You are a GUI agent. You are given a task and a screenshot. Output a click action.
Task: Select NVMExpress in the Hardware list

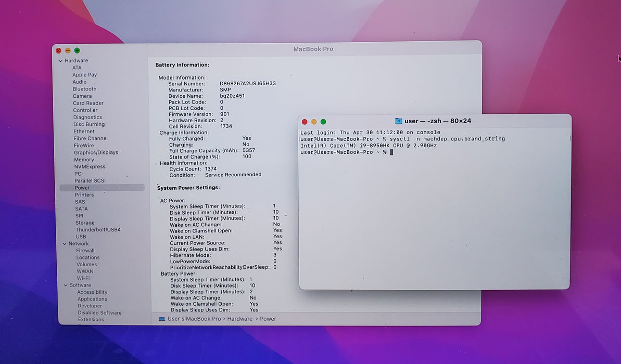point(90,166)
